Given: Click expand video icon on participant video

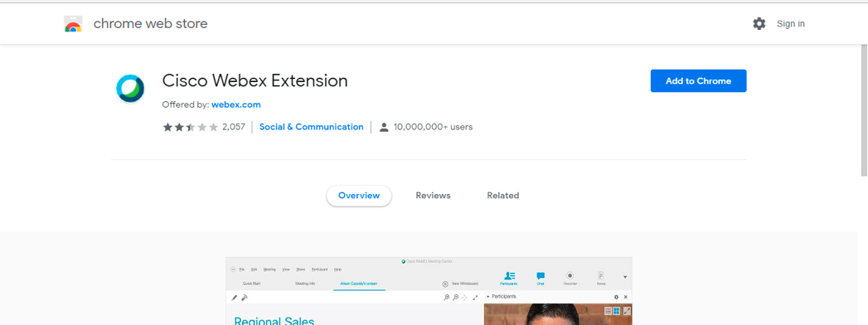Looking at the screenshot, I should 628,311.
